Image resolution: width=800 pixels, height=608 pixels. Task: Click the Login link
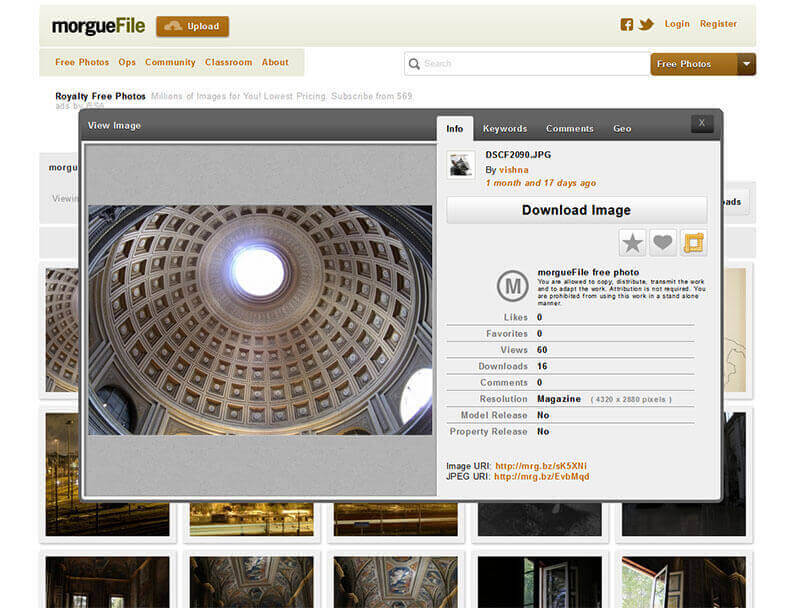click(x=677, y=24)
